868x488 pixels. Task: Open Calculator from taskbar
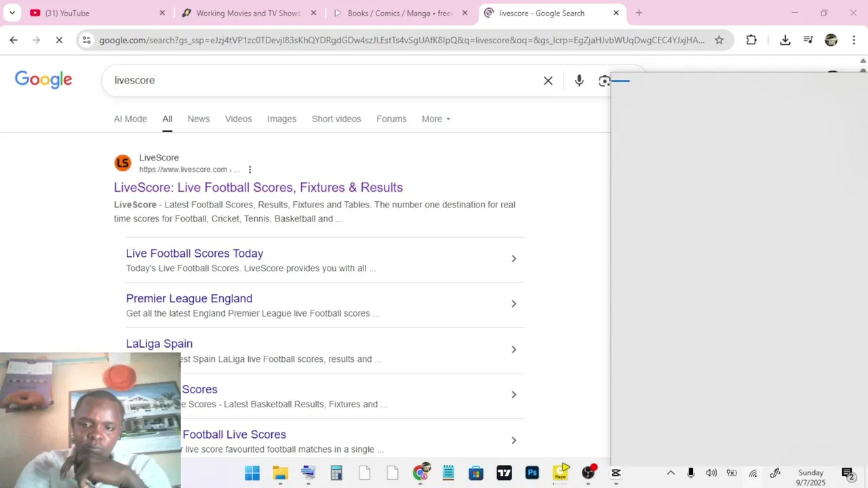tap(336, 473)
